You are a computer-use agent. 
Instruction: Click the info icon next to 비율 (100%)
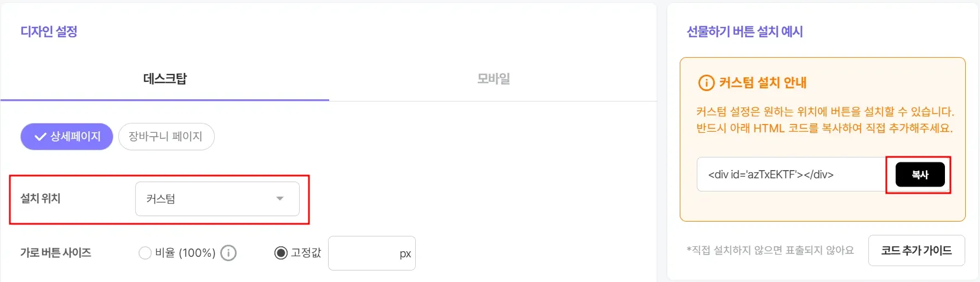point(228,253)
